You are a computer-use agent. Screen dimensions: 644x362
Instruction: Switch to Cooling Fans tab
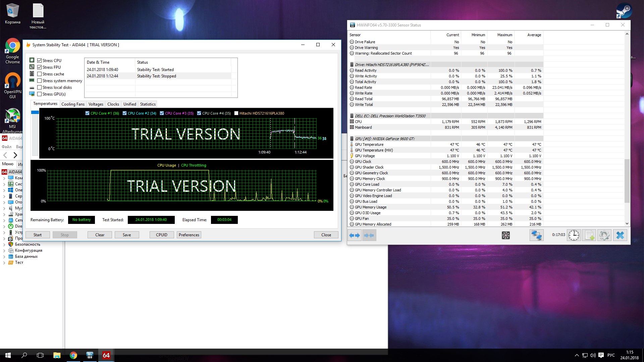click(x=73, y=104)
